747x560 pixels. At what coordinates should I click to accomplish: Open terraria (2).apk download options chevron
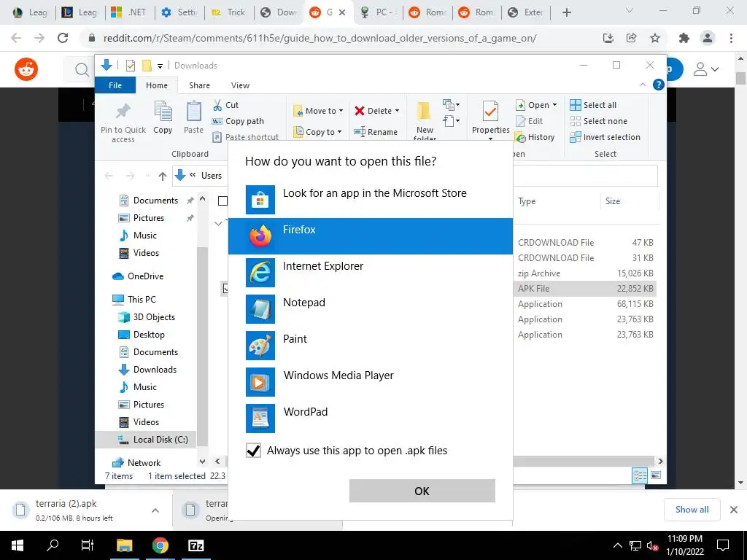155,510
